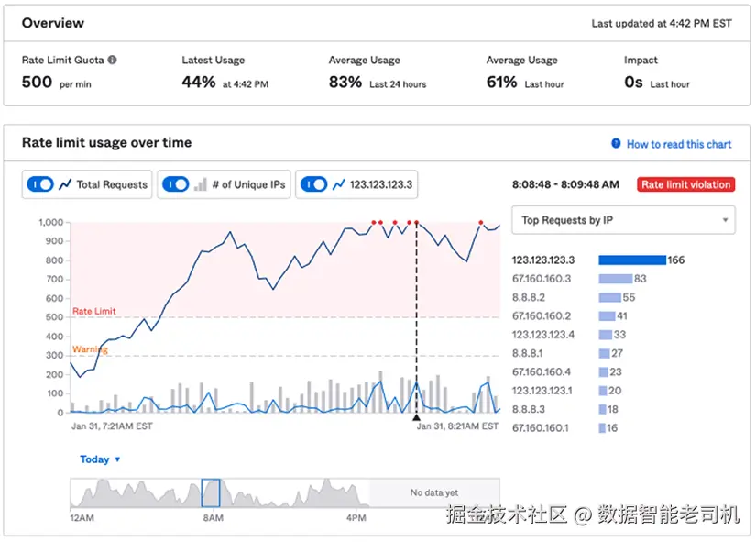The image size is (756, 542).
Task: Click the 12AM label on the overview timeline
Action: [x=82, y=518]
